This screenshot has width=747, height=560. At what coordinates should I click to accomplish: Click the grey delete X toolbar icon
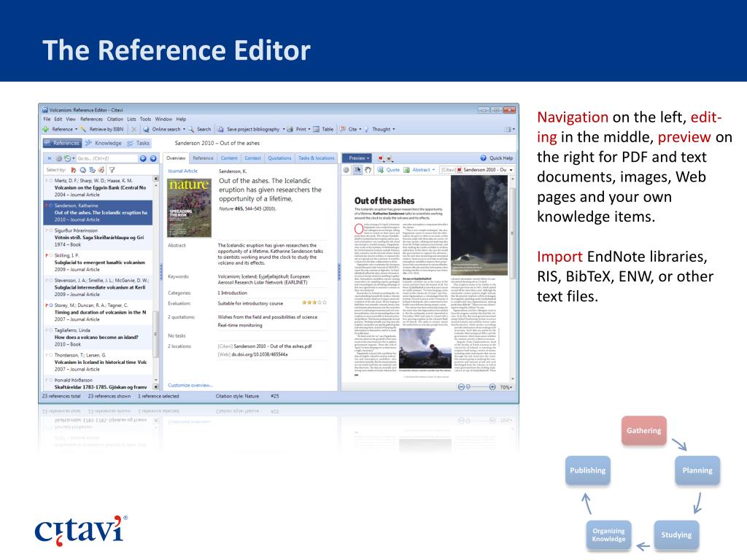(x=134, y=129)
